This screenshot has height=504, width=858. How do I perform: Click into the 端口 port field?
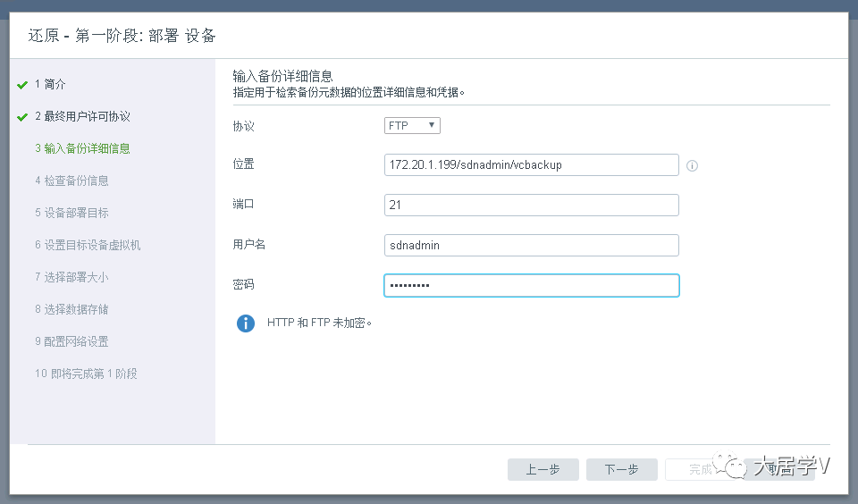[x=531, y=206]
